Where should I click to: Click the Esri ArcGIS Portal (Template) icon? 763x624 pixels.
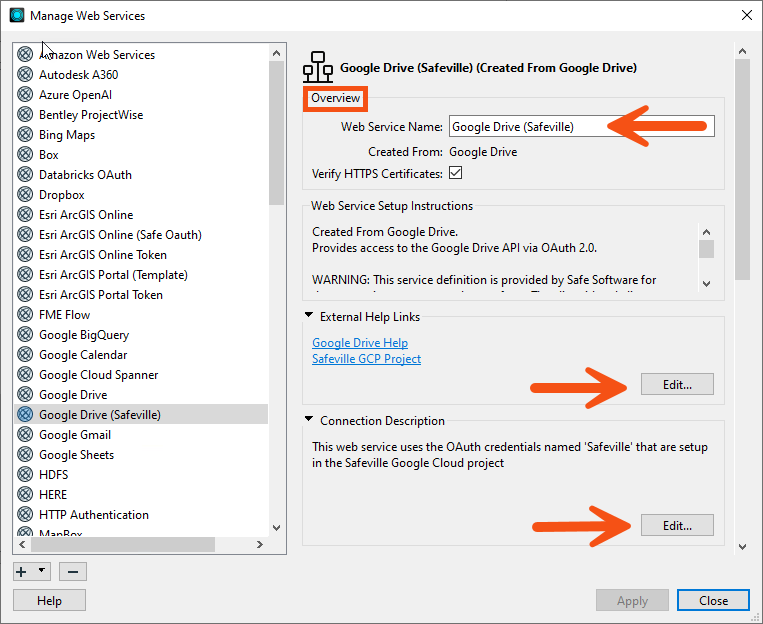coord(25,274)
